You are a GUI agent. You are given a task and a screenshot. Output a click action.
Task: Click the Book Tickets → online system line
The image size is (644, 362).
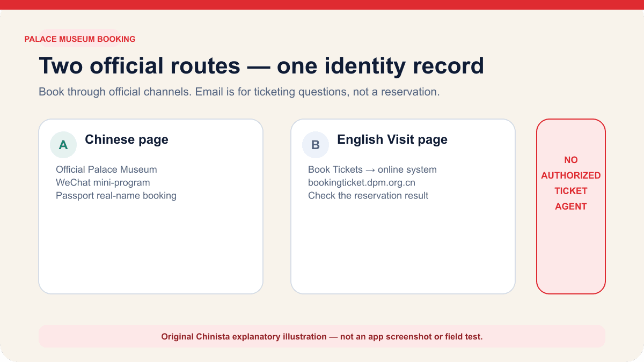point(372,169)
